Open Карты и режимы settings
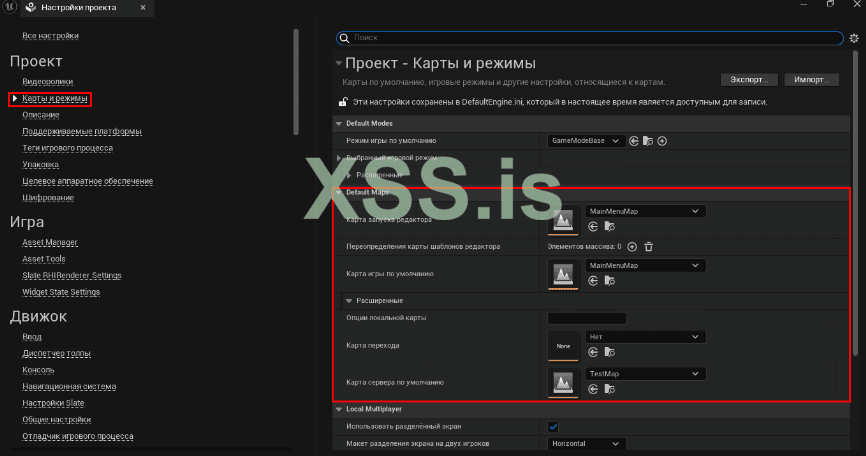 [55, 98]
